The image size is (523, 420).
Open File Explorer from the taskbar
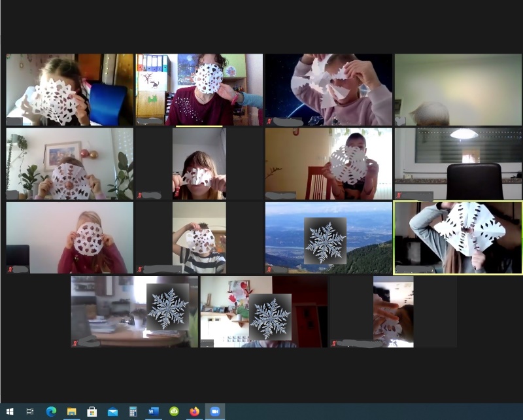point(71,411)
